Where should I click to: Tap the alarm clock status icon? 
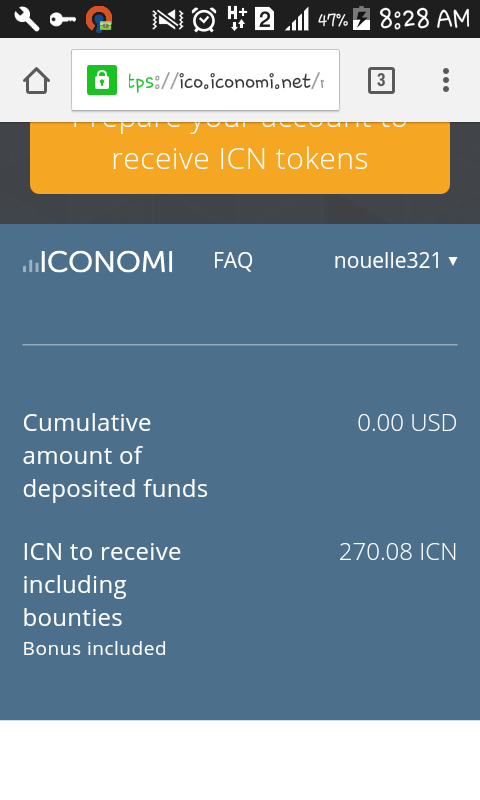click(x=204, y=19)
